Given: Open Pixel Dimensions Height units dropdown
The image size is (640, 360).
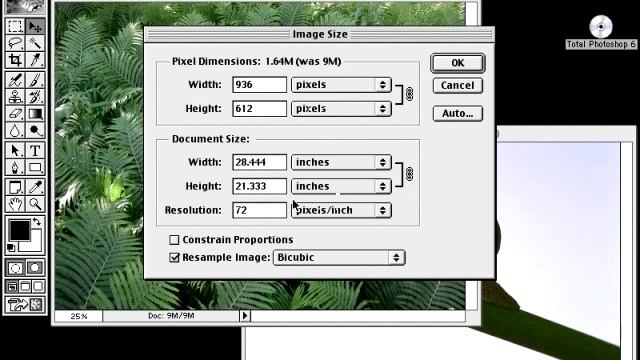Looking at the screenshot, I should (341, 109).
